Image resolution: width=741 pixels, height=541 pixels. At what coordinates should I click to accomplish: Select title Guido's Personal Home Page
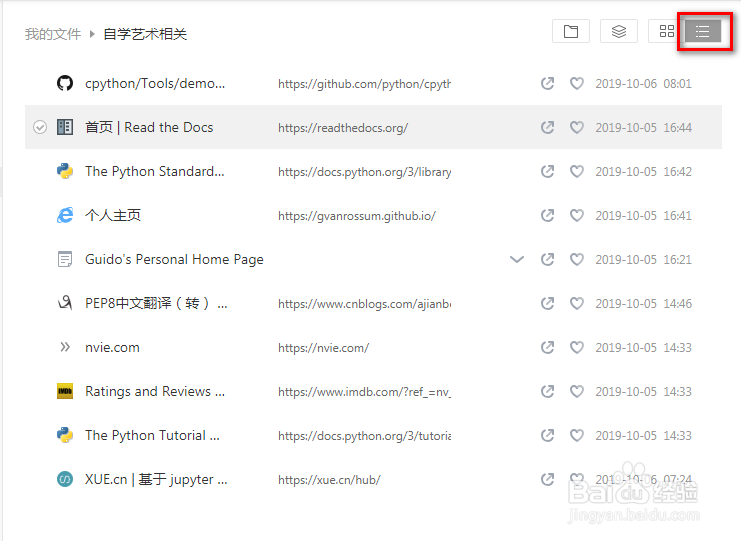174,259
